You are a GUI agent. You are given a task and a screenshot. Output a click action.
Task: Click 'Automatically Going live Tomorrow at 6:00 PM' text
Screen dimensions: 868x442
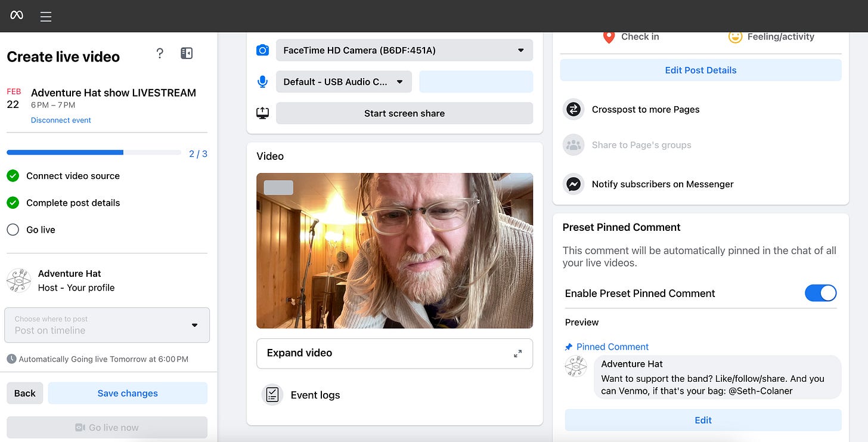[x=104, y=359]
